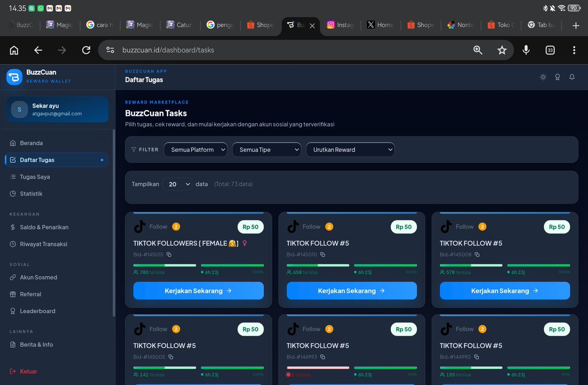Screen dimensions: 588x385
Task: Open Beranda in the sidebar
Action: coord(56,143)
